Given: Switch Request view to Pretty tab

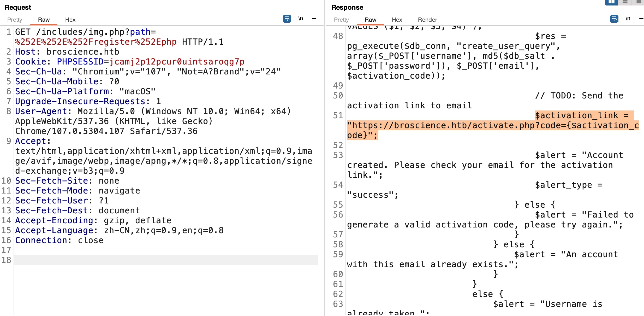Looking at the screenshot, I should [15, 20].
